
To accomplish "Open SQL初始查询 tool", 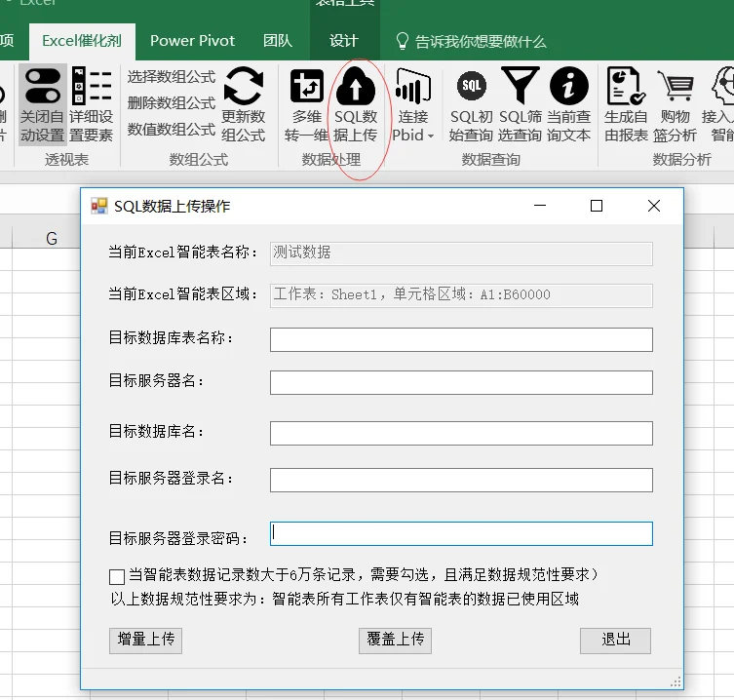I will click(x=471, y=105).
